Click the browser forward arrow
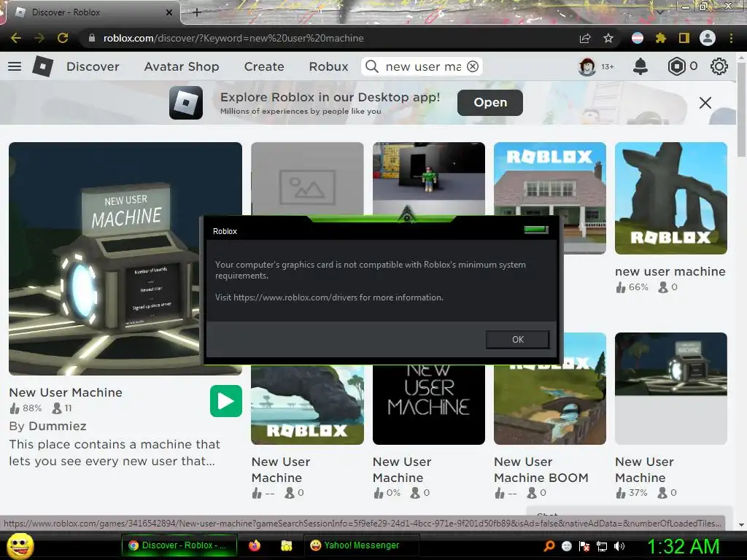This screenshot has width=747, height=560. pos(39,38)
